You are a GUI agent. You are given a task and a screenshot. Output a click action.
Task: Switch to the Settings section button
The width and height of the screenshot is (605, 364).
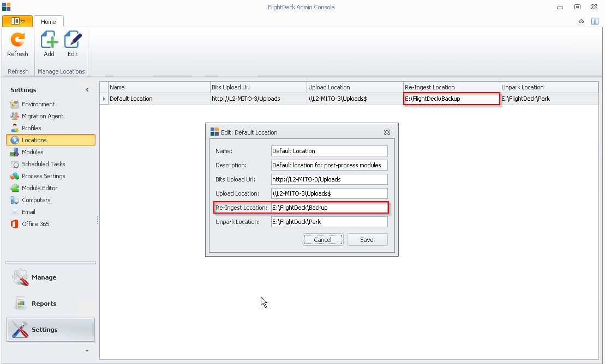pyautogui.click(x=51, y=330)
